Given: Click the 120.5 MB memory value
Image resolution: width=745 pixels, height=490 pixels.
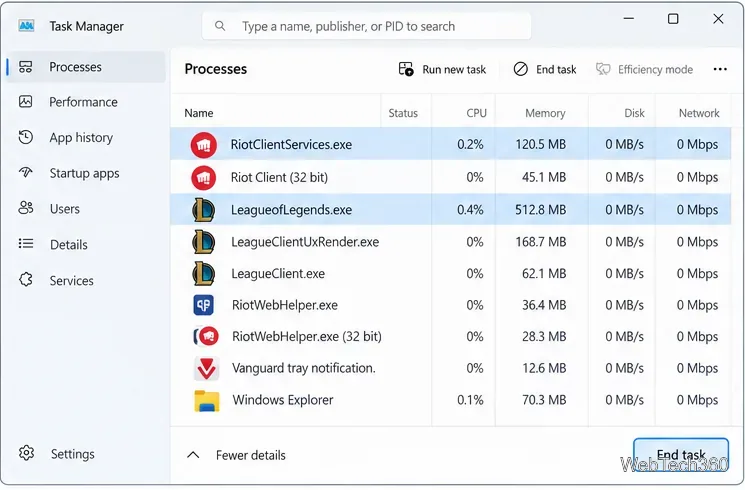Looking at the screenshot, I should 541,144.
